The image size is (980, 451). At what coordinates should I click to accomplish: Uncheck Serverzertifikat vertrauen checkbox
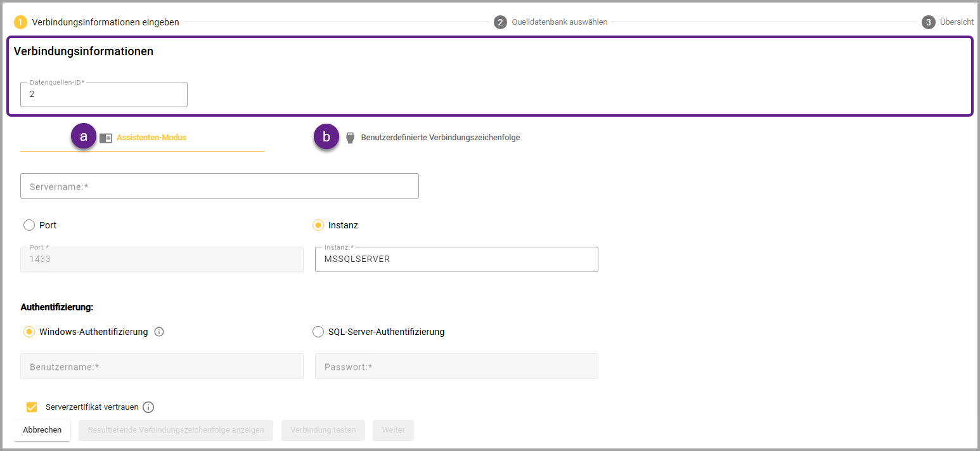click(32, 407)
